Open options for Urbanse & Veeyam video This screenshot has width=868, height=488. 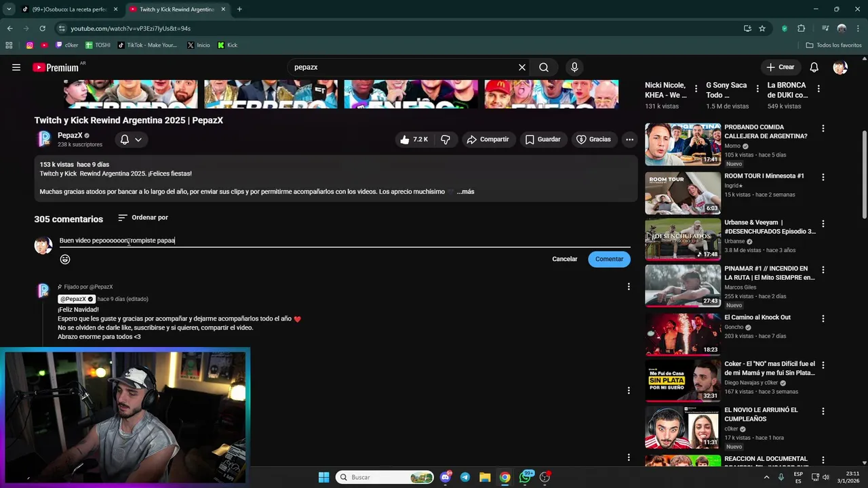click(x=823, y=224)
